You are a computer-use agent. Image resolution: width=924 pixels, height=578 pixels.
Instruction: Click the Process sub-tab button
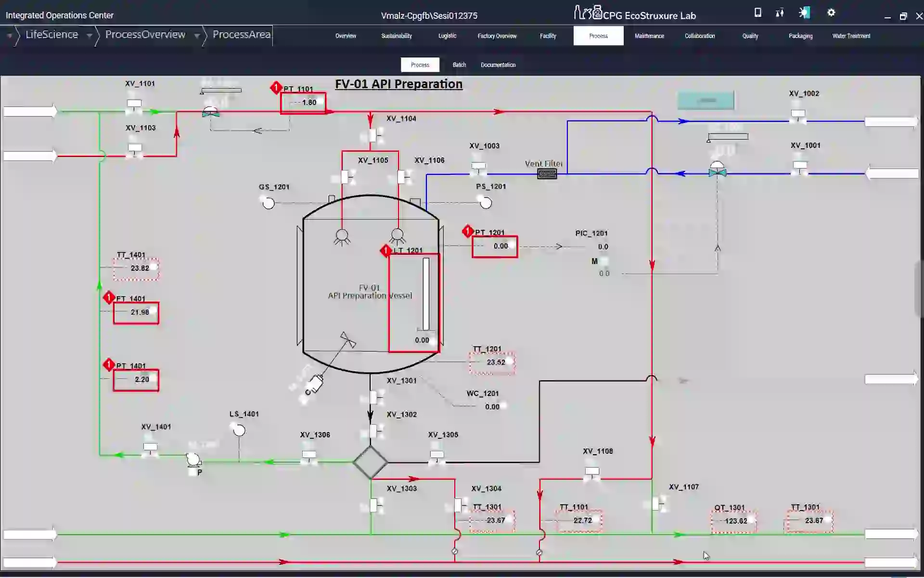pos(420,65)
